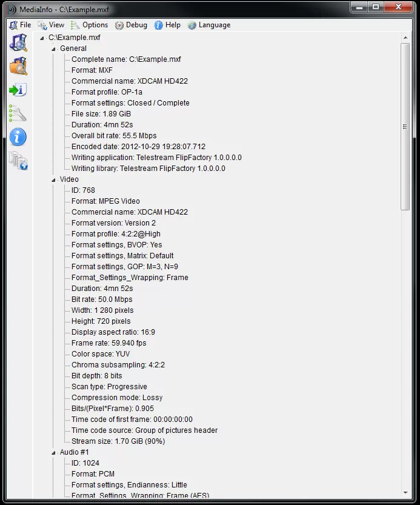This screenshot has width=420, height=505.
Task: Click the blue About info sidebar icon
Action: click(x=18, y=137)
